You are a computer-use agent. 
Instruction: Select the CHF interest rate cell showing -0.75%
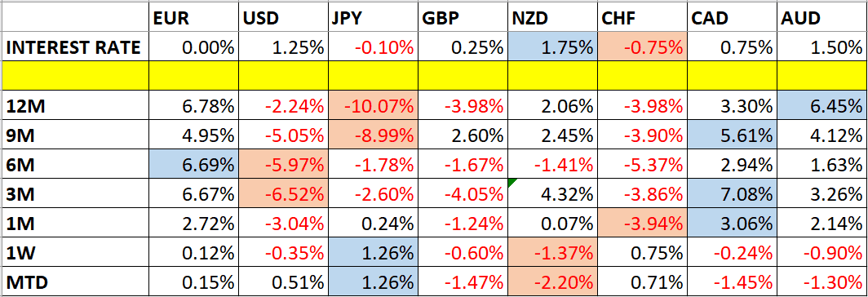tap(642, 47)
